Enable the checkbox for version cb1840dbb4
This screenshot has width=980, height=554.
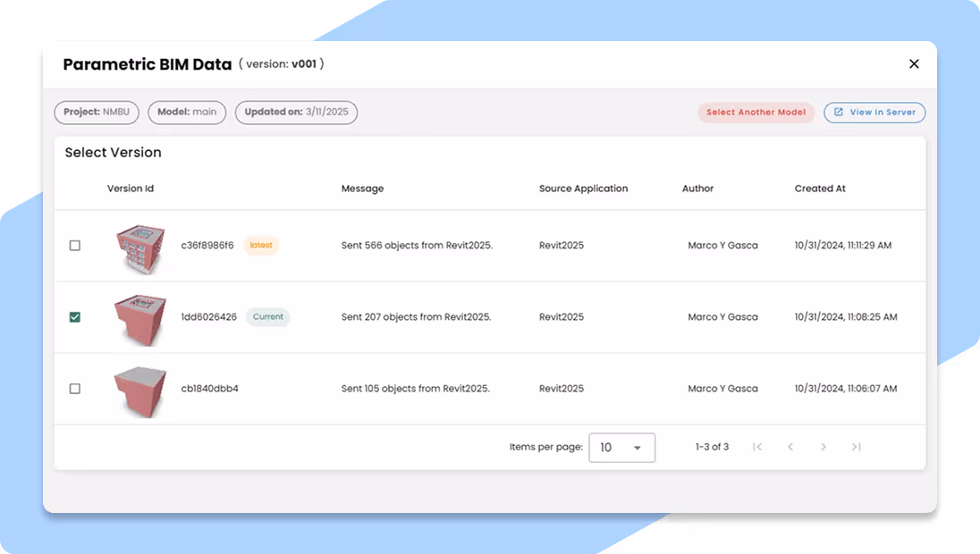[75, 388]
